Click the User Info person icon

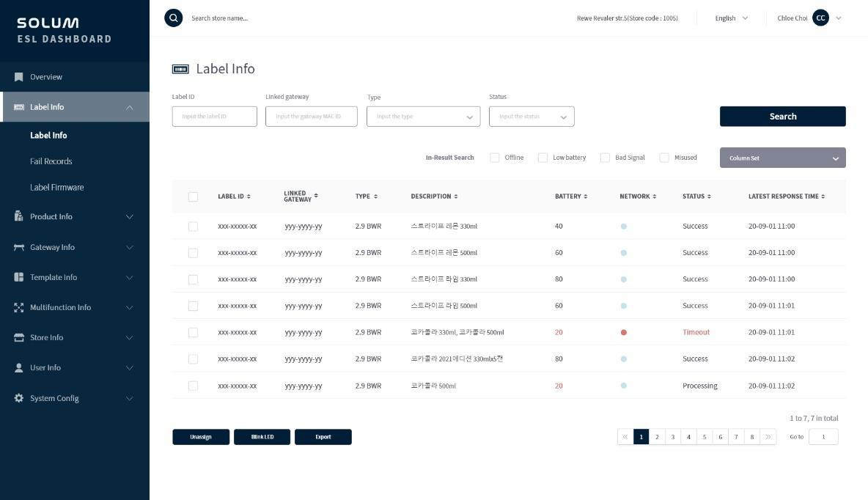point(19,367)
